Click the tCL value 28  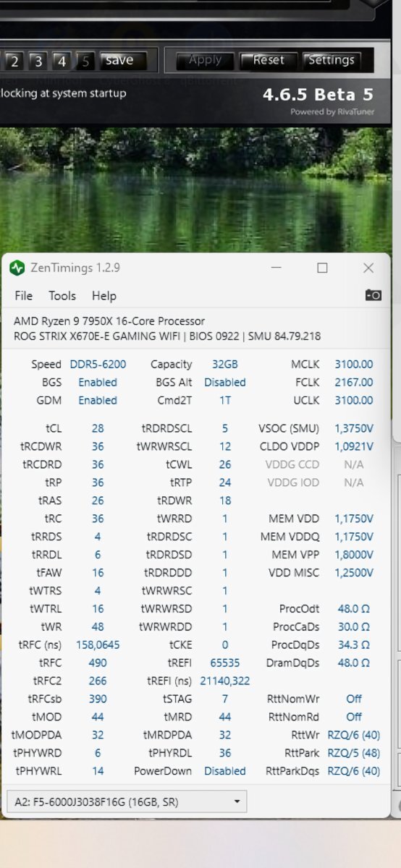coord(98,429)
